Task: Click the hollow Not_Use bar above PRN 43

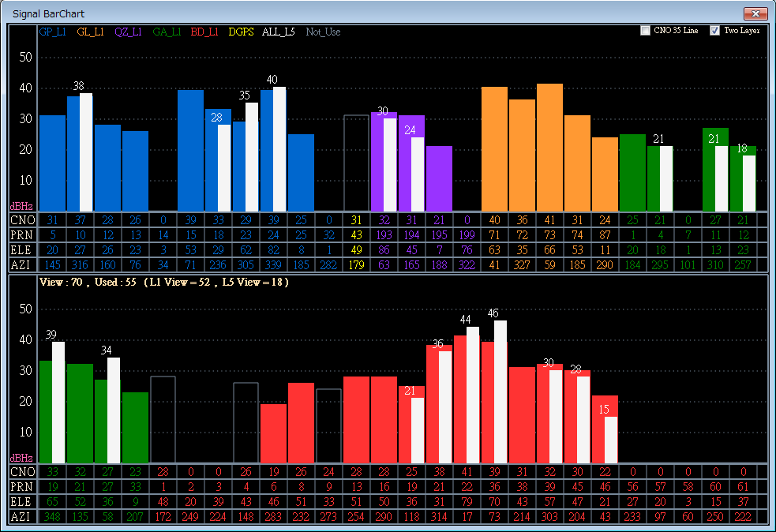Action: coord(356,163)
